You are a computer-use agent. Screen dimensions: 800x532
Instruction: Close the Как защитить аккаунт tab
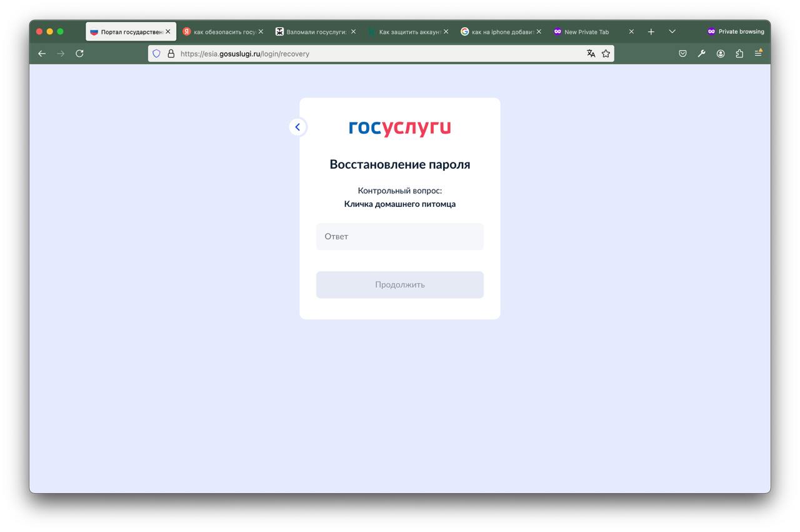(446, 31)
